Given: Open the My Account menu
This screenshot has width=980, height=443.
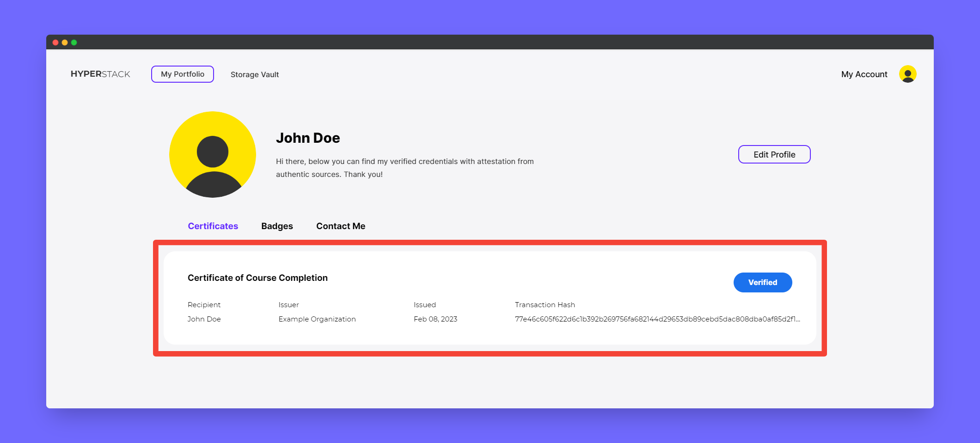Looking at the screenshot, I should pos(864,74).
